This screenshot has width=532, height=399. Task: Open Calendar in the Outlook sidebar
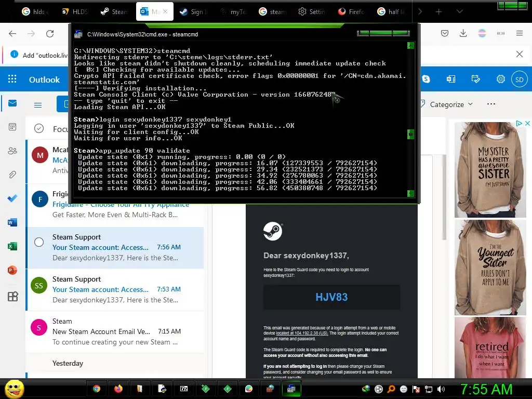coord(12,127)
